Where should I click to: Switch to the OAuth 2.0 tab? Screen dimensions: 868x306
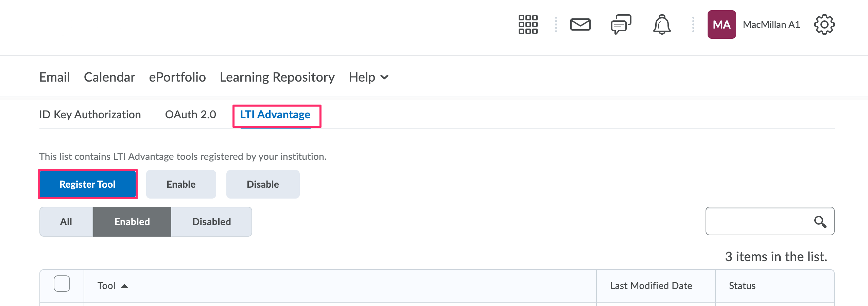pos(190,115)
